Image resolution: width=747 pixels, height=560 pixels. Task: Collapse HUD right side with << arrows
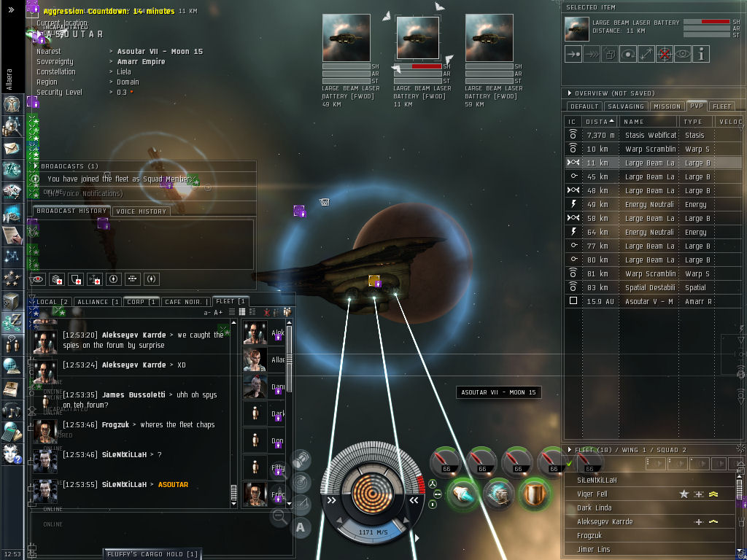(x=414, y=500)
